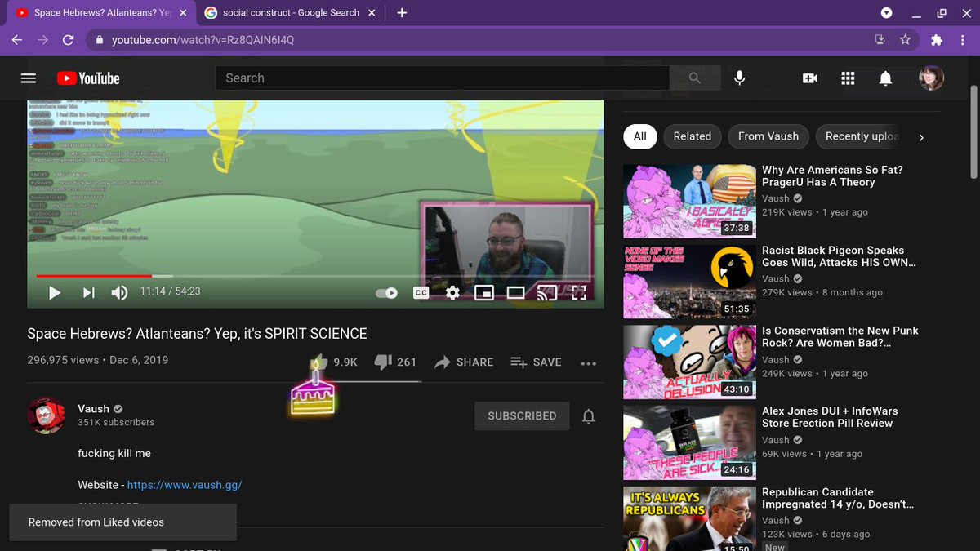Open Why Are Americans So Fat thumbnail
The image size is (980, 551).
(689, 201)
